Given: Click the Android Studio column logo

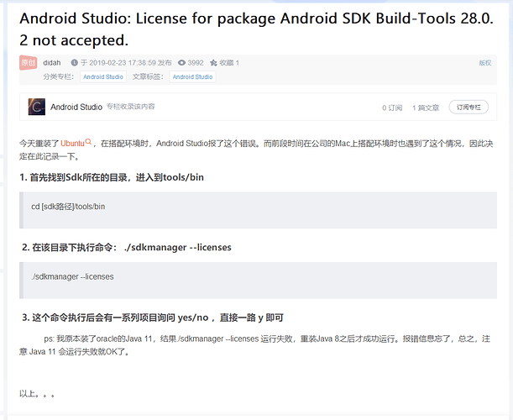Looking at the screenshot, I should pyautogui.click(x=36, y=107).
